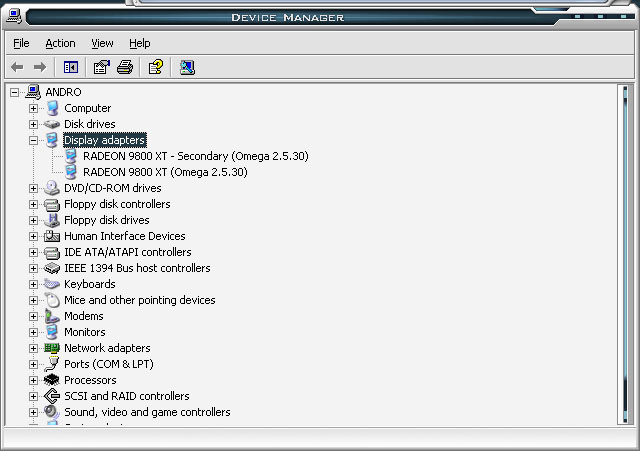Collapse the ANDRO root node

tap(14, 92)
